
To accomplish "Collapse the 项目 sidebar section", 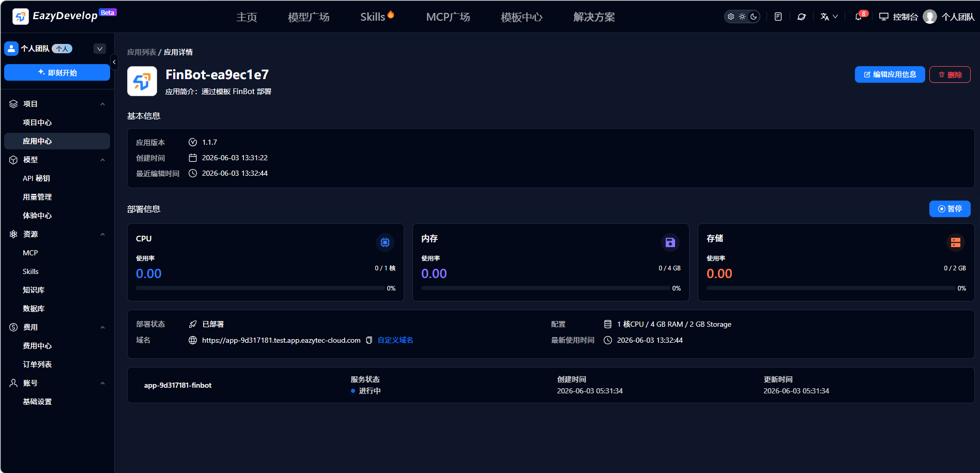I will point(102,104).
